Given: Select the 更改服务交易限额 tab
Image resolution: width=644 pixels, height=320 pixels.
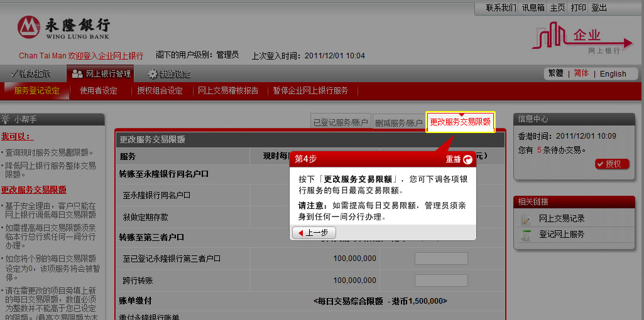Looking at the screenshot, I should pyautogui.click(x=460, y=122).
